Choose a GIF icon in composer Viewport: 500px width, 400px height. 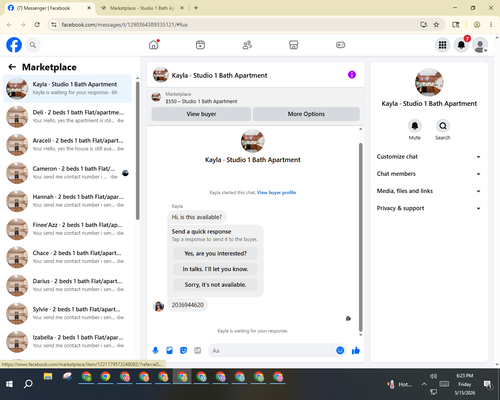click(198, 350)
